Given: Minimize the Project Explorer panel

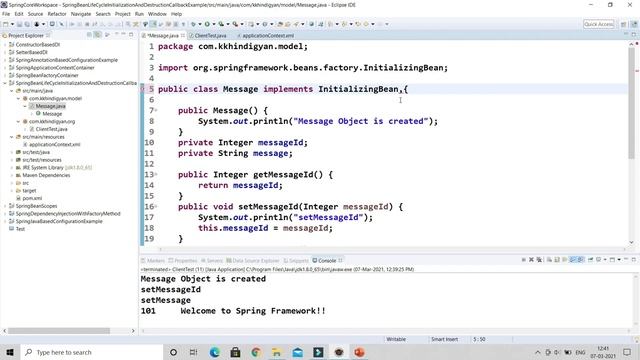Looking at the screenshot, I should [123, 35].
